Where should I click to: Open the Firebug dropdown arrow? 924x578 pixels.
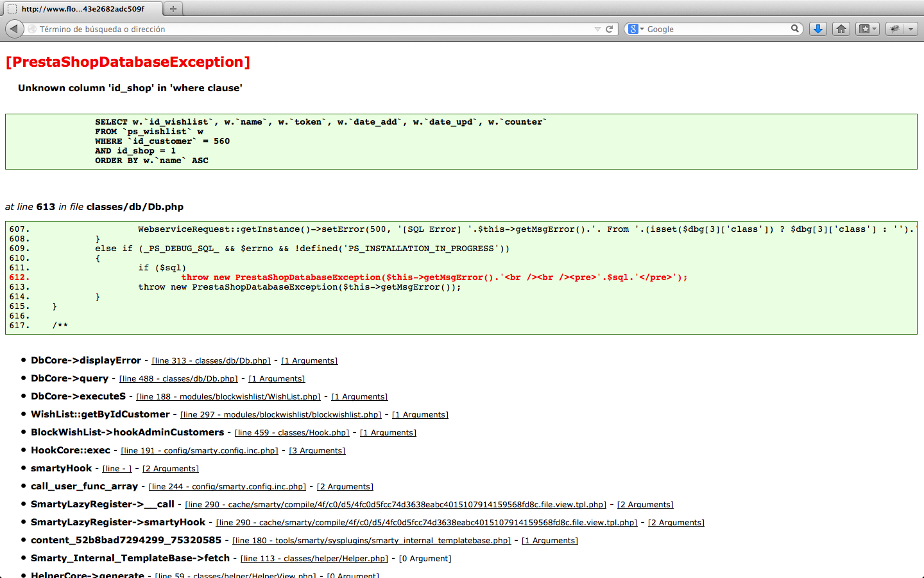click(x=911, y=29)
